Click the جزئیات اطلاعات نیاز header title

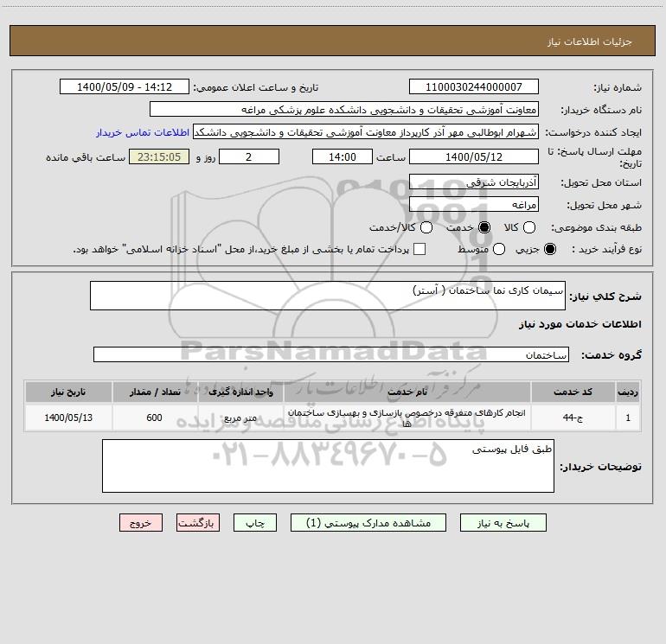click(590, 41)
